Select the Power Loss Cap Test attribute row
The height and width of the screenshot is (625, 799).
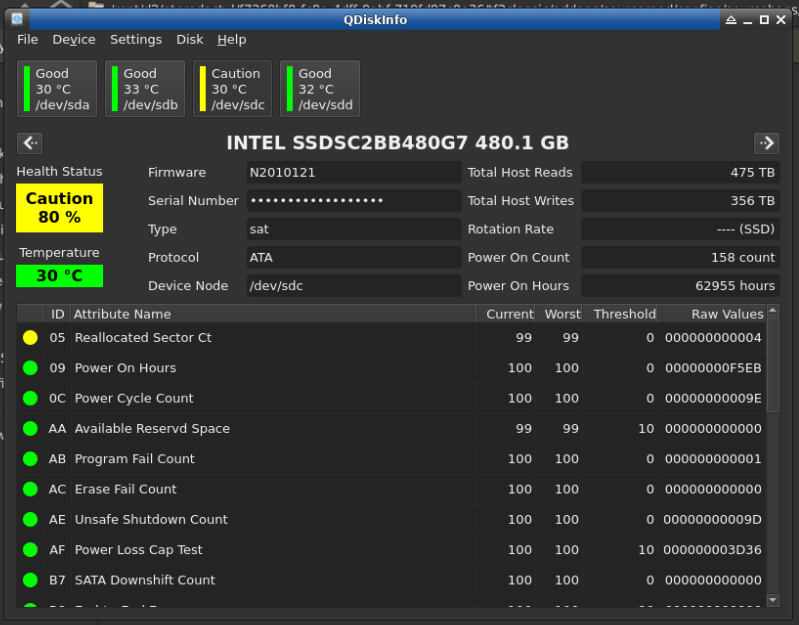[x=391, y=550]
